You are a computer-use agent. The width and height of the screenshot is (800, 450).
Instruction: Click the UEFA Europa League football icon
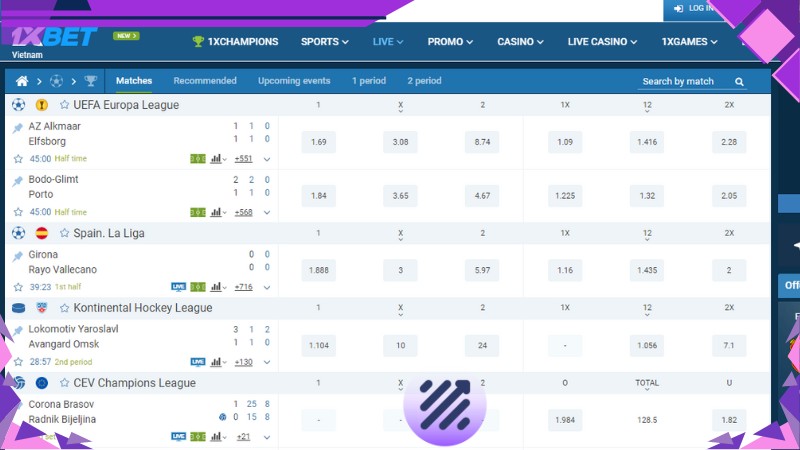pos(18,105)
